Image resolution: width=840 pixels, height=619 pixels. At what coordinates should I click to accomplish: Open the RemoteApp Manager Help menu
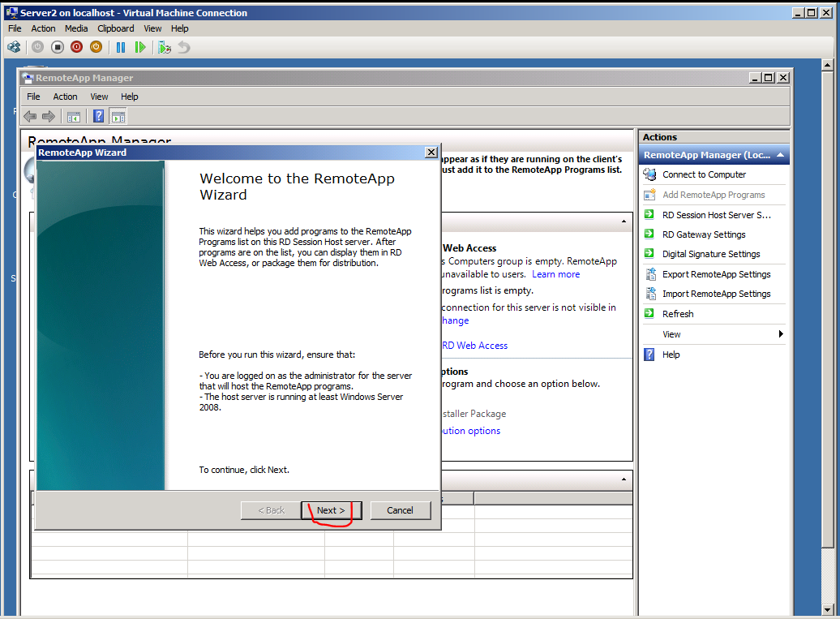(x=129, y=97)
